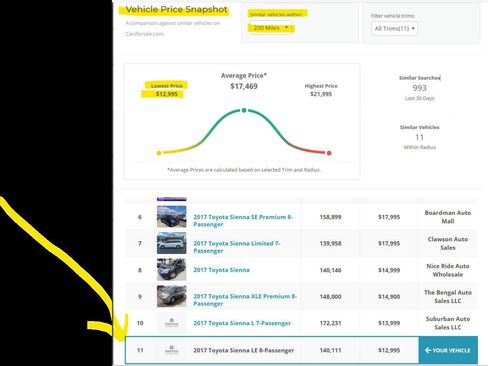Open 2017 Toyota Sienna L 7-Passenger listing

click(x=242, y=323)
